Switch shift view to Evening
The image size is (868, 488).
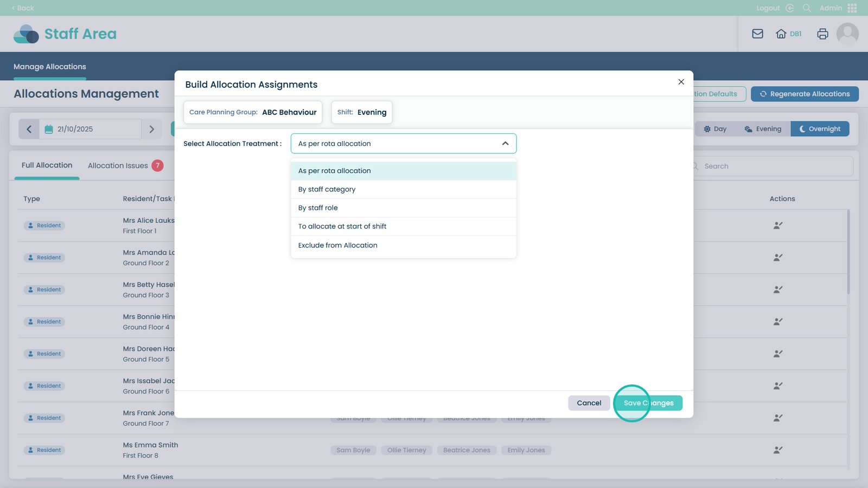click(x=763, y=129)
